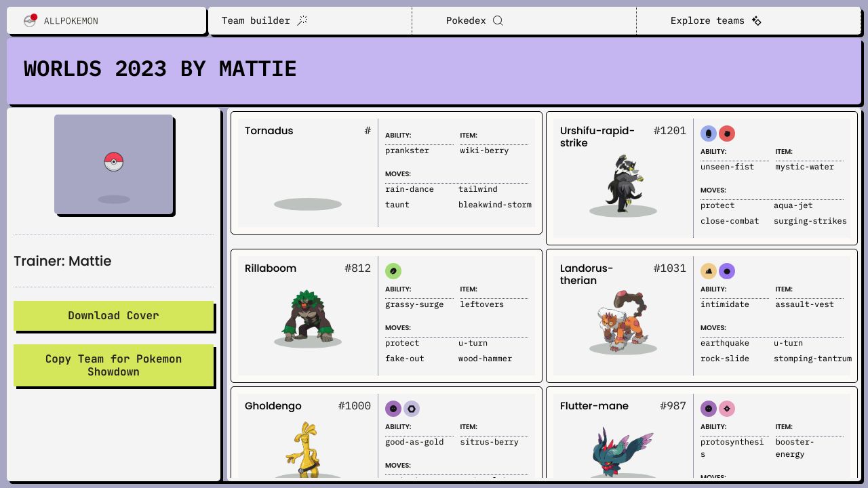Click the Pokedex magnifier search icon

498,21
